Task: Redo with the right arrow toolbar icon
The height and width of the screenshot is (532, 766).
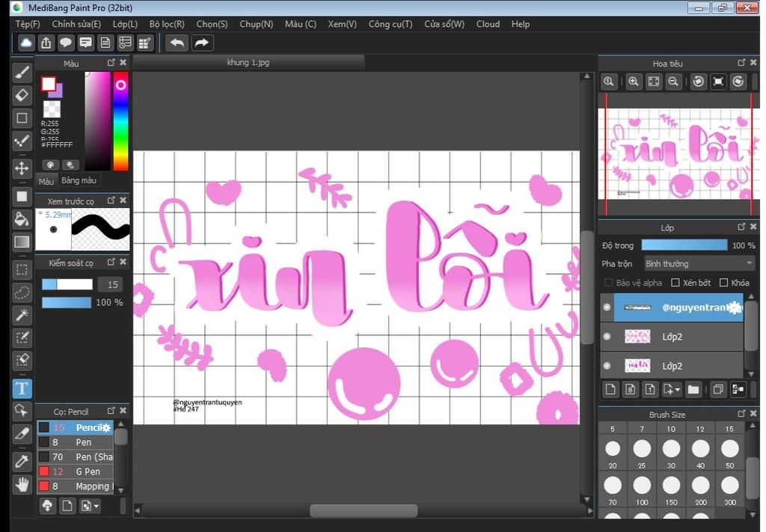Action: (202, 43)
